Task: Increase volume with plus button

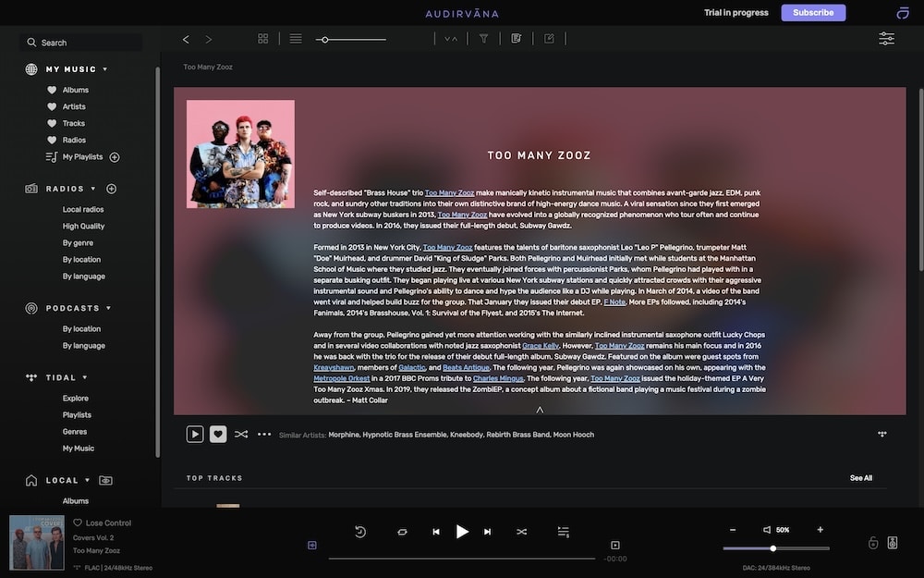Action: 820,530
